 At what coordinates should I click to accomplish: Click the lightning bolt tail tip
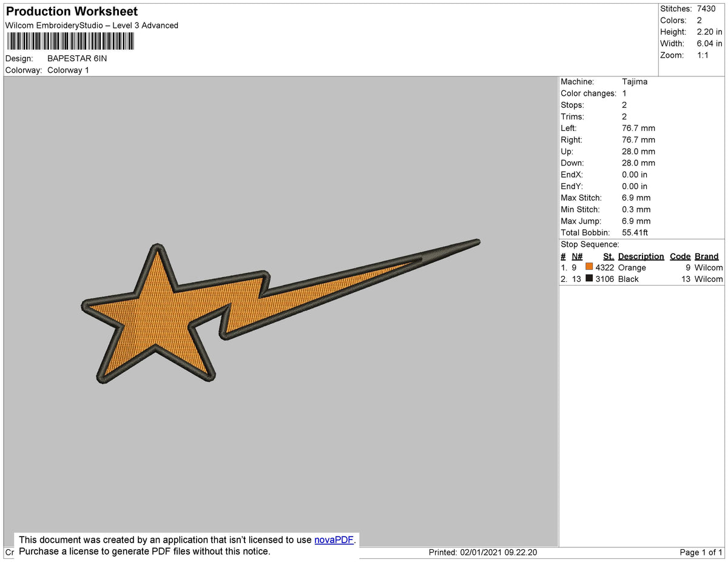[x=477, y=243]
